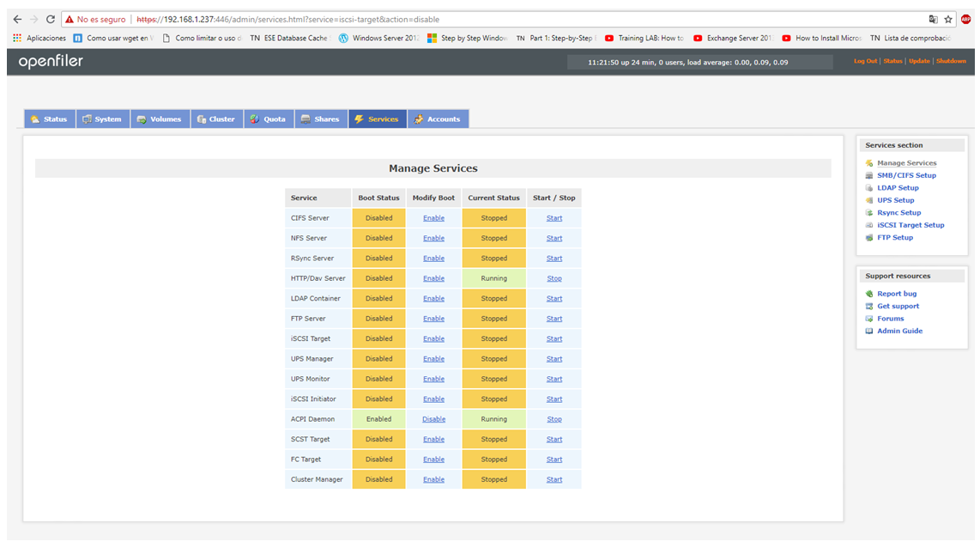
Task: Switch to the System tab
Action: point(103,119)
